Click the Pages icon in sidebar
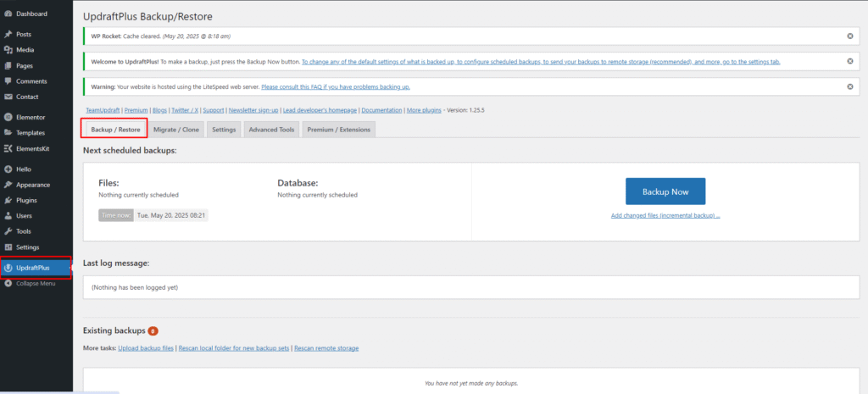868x394 pixels. click(8, 65)
